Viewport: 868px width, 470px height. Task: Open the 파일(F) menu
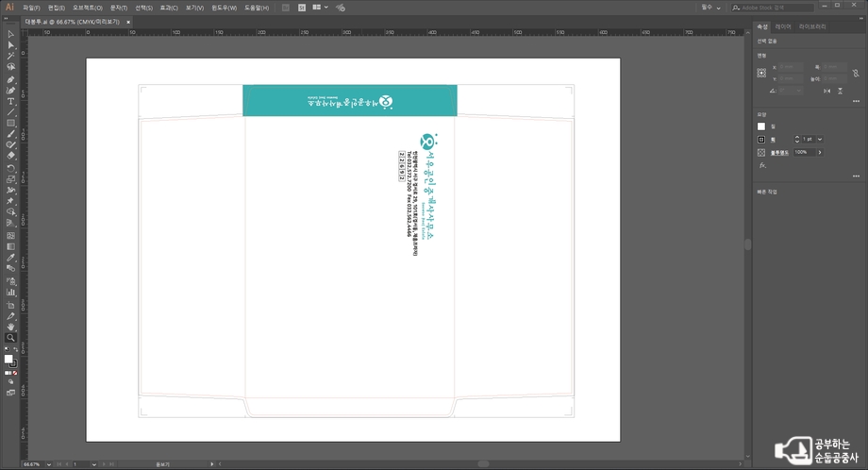click(31, 8)
